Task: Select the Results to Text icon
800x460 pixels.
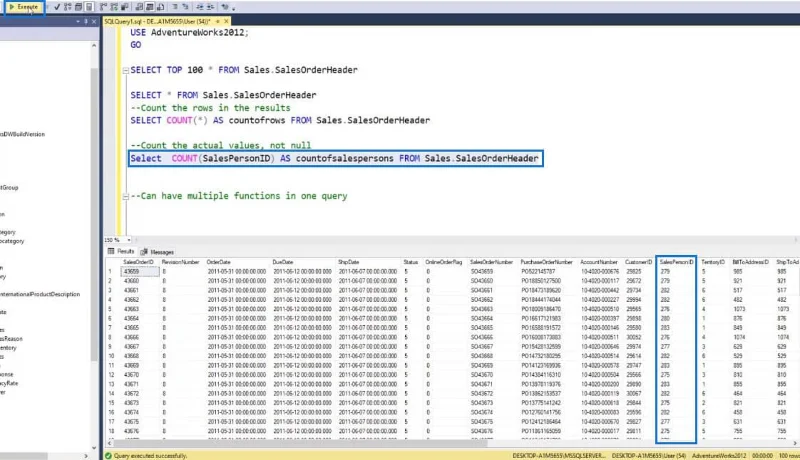Action: (x=139, y=7)
